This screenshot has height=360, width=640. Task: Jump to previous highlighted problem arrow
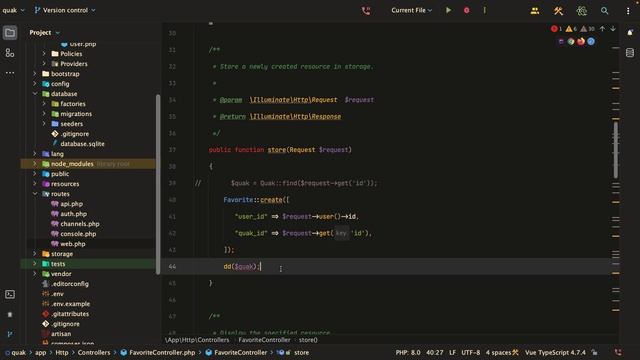coord(602,29)
